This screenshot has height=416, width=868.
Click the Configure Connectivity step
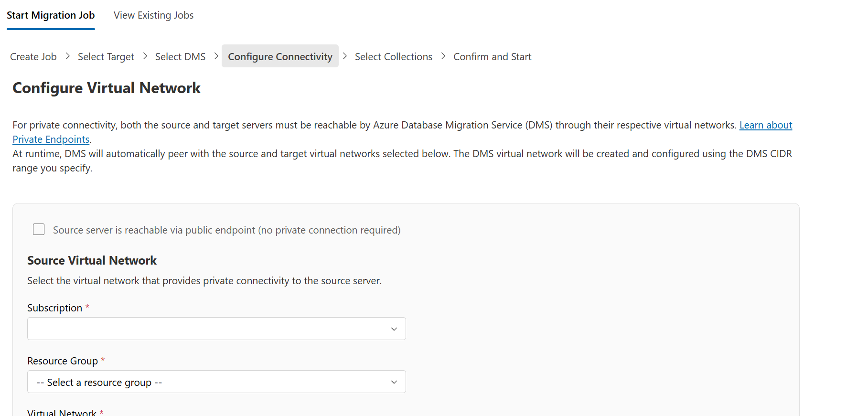[x=280, y=57]
